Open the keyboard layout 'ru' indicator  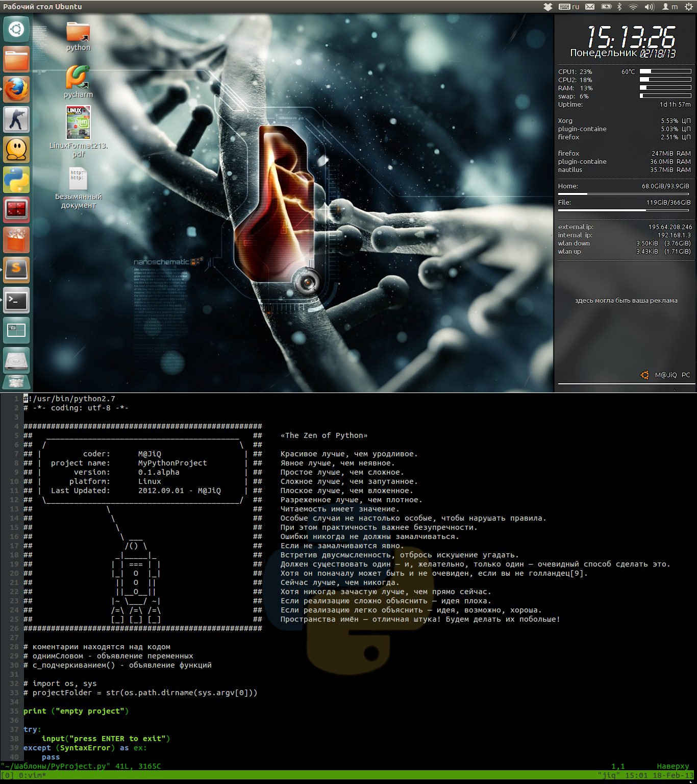(x=569, y=7)
